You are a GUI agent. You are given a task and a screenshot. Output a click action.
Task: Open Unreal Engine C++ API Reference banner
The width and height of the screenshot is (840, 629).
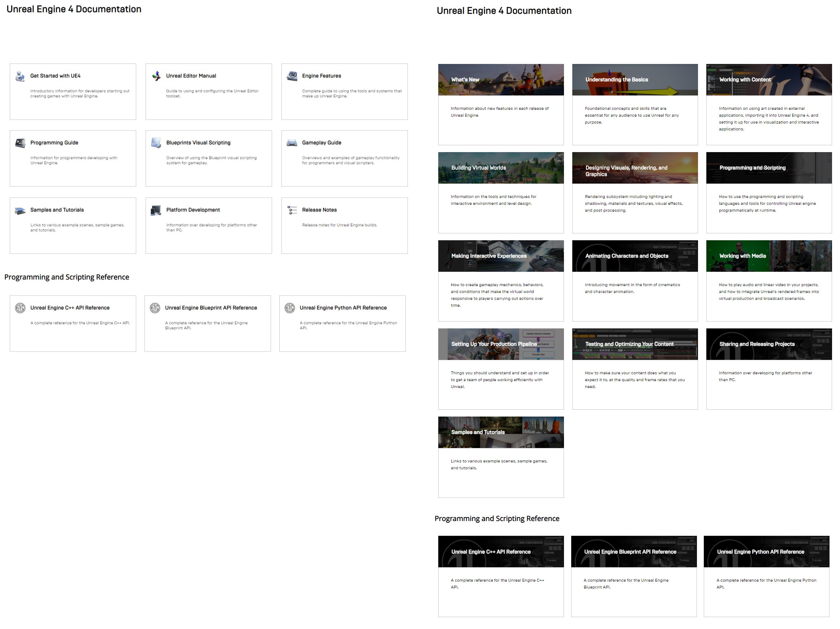pos(501,552)
